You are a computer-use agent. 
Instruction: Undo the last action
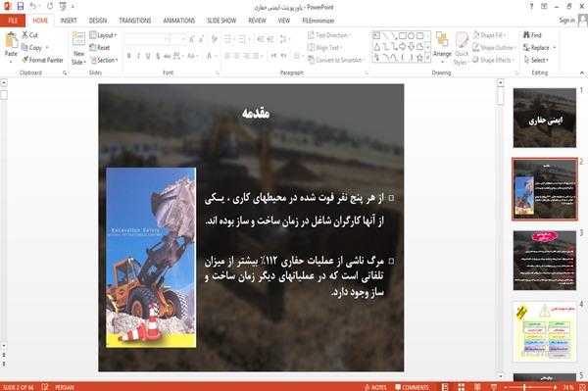(33, 7)
